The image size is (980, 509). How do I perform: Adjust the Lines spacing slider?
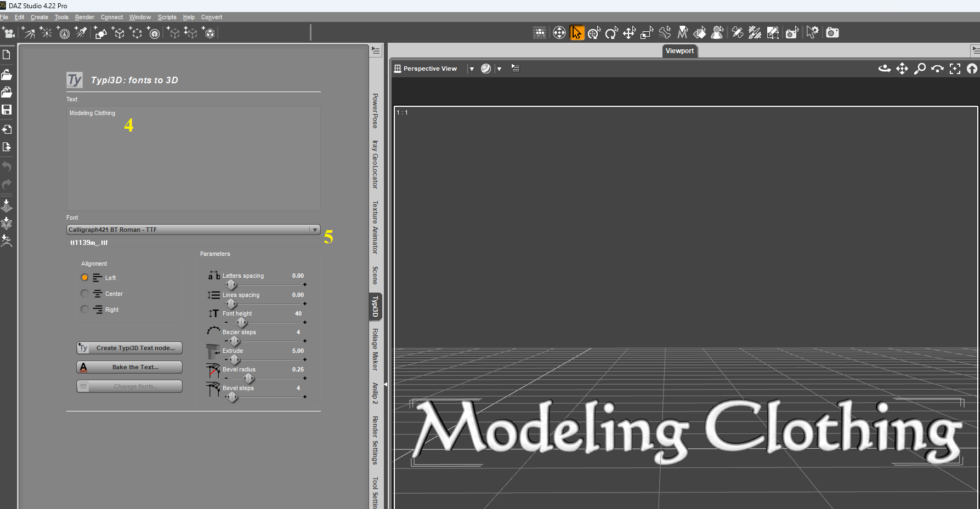tap(231, 304)
